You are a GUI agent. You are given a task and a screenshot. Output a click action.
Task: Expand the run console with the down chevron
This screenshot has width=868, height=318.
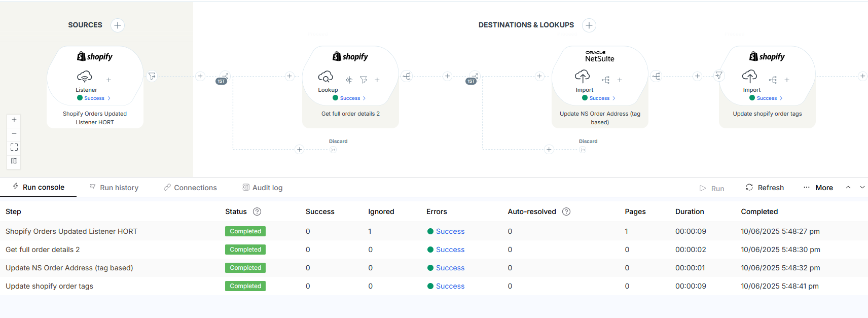coord(862,187)
